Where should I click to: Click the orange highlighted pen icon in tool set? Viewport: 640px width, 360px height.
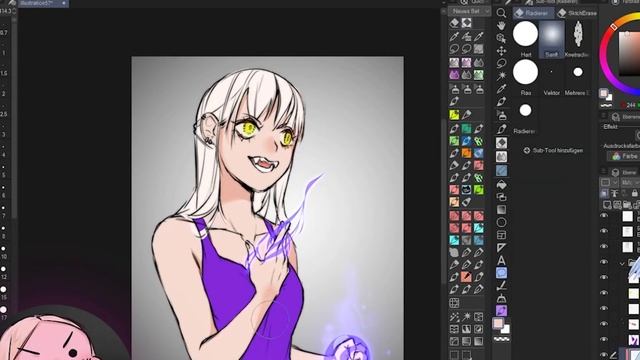(x=466, y=153)
